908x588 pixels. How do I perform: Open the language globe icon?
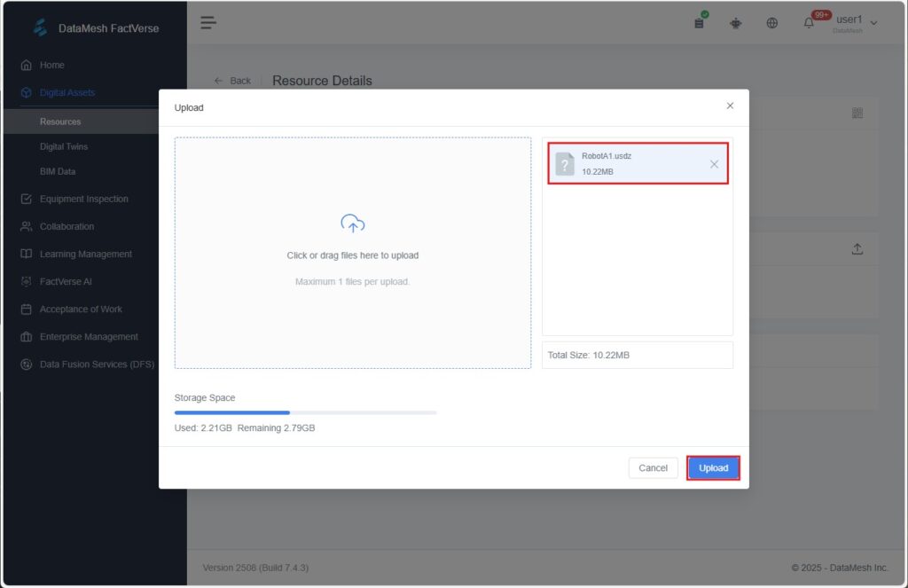click(771, 24)
